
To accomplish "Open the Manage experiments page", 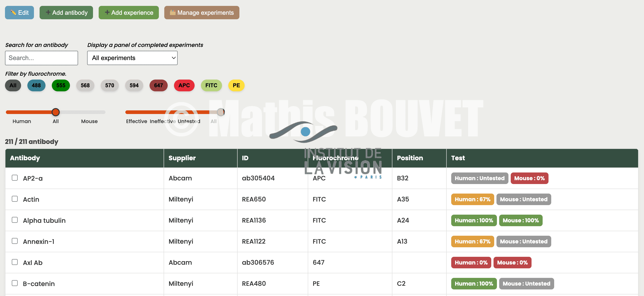I will (201, 12).
